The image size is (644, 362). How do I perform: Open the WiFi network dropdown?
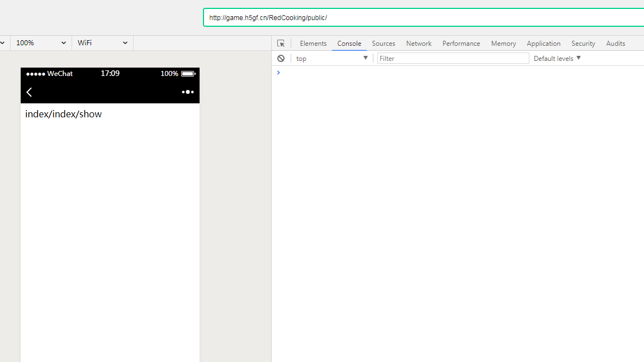coord(102,42)
